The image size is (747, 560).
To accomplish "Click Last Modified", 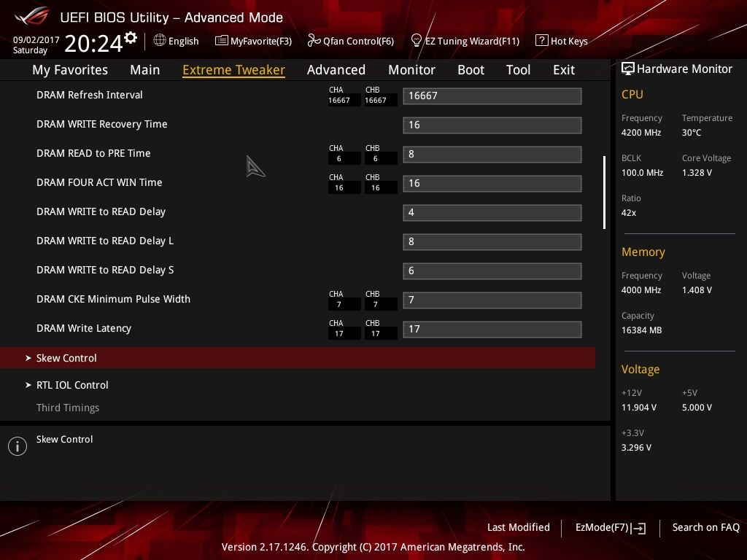I will pos(519,527).
